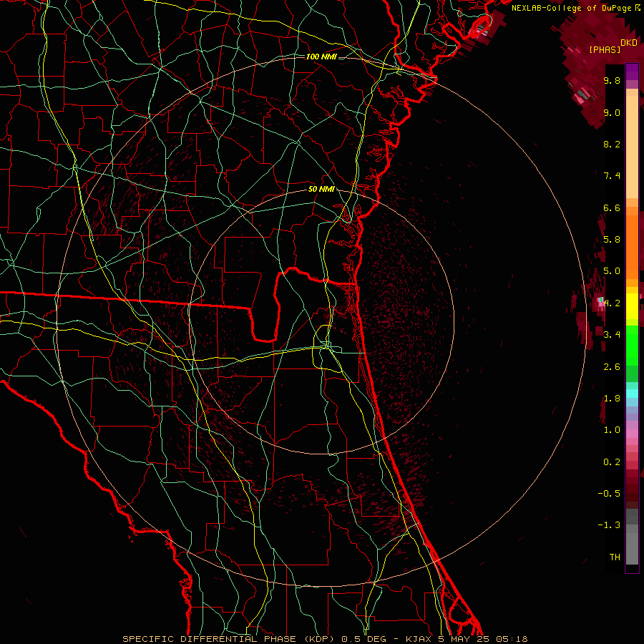The height and width of the screenshot is (644, 644).
Task: Click the 50 NMI range ring label
Action: (321, 189)
